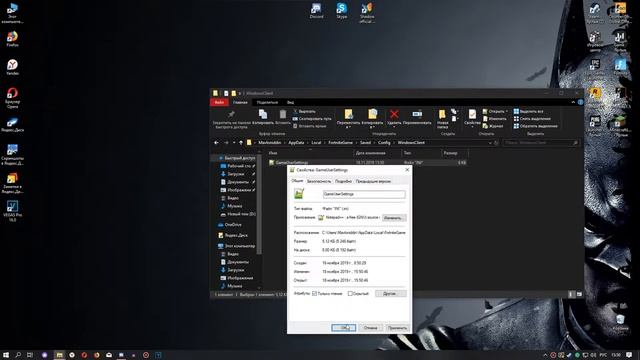Viewport: 640px width, 360px height.
Task: Open the VEGAS Pro desktop shortcut
Action: coord(12,211)
